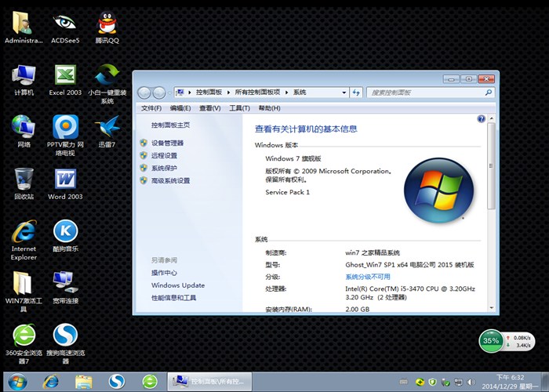Click the 控制面板 taskbar window button
This screenshot has height=392, width=549.
[210, 382]
